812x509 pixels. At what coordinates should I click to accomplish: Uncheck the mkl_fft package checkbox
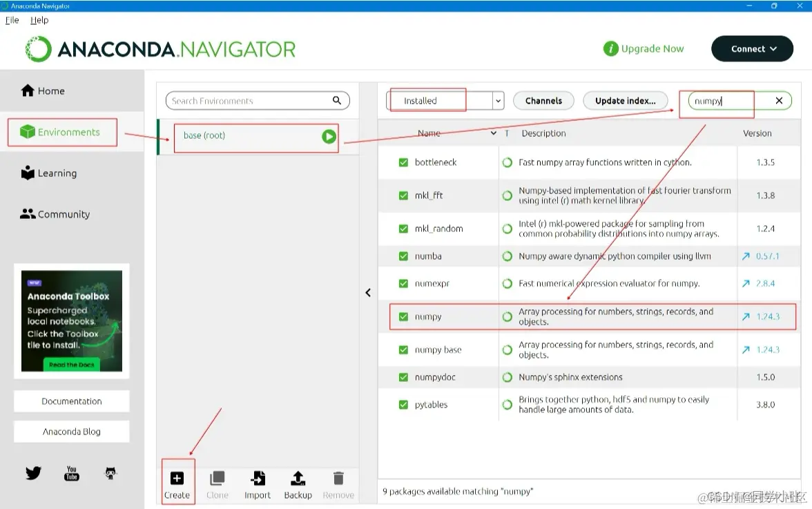pyautogui.click(x=403, y=195)
